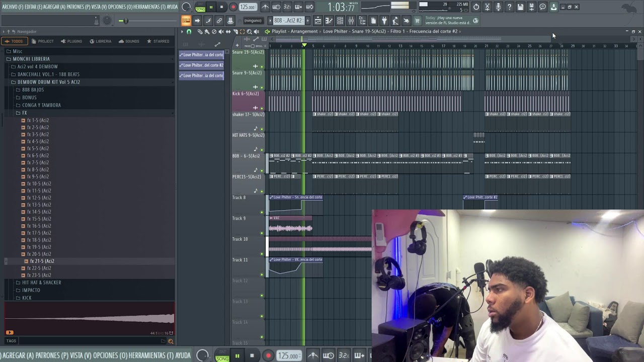
Task: Click the download icon in the top toolbar
Action: 553,7
